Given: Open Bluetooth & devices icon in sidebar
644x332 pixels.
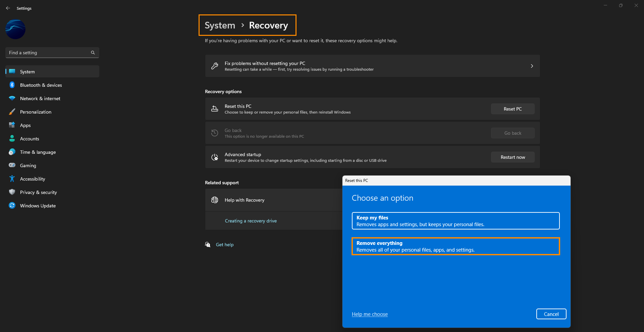Looking at the screenshot, I should [12, 85].
